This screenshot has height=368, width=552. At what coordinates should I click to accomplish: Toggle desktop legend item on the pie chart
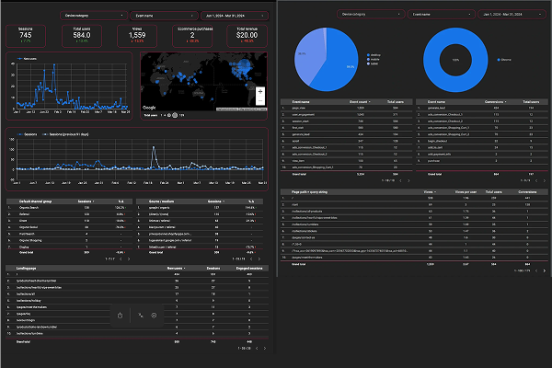[374, 55]
